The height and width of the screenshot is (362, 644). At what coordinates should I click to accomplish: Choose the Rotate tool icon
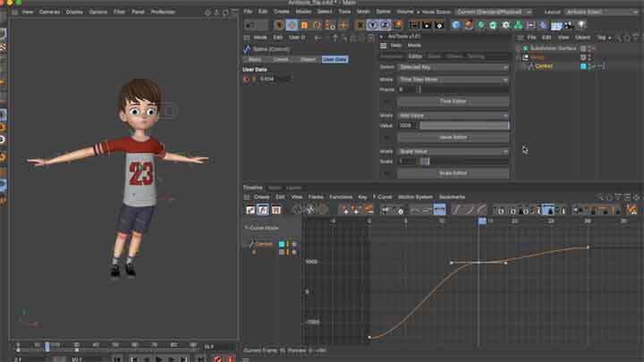pyautogui.click(x=317, y=25)
